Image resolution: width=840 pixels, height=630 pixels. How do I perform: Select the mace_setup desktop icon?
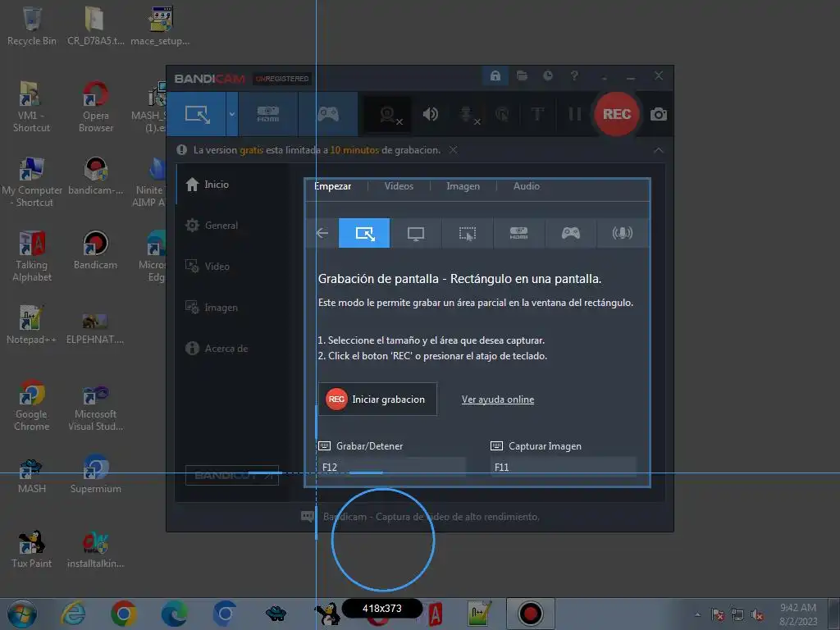[x=160, y=26]
